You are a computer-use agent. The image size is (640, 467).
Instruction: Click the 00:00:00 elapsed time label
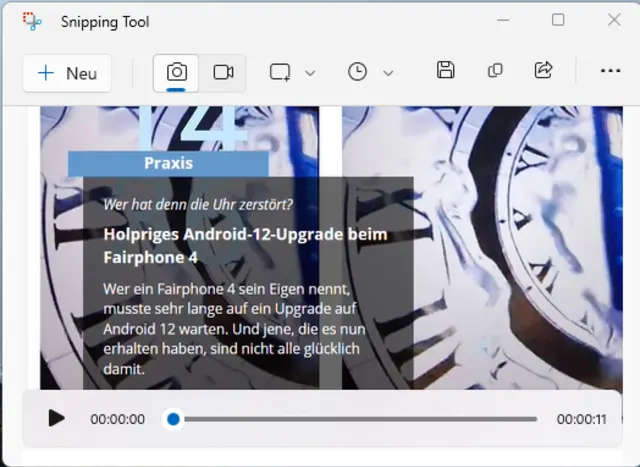pyautogui.click(x=118, y=419)
